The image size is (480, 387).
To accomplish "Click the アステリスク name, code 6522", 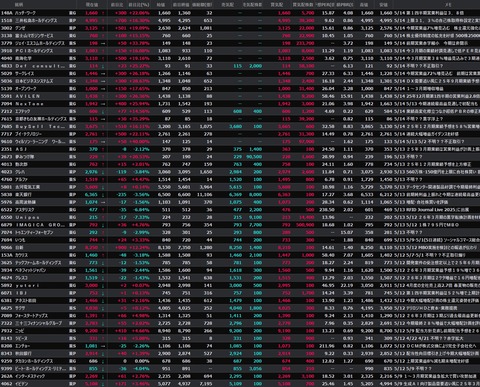I will coord(25,210).
